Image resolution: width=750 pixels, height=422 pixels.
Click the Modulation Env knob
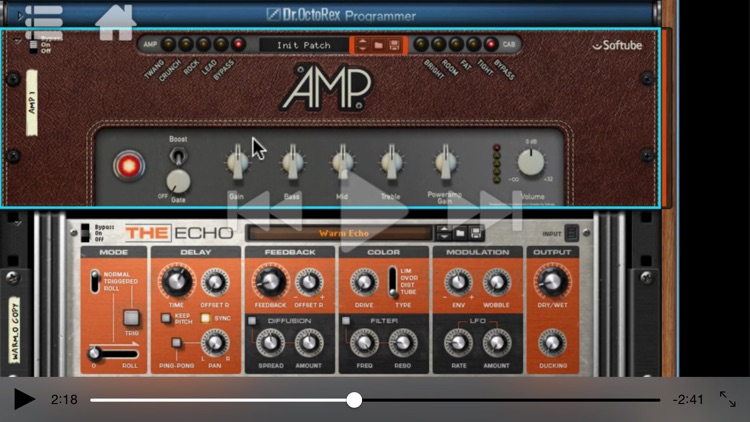pyautogui.click(x=458, y=282)
